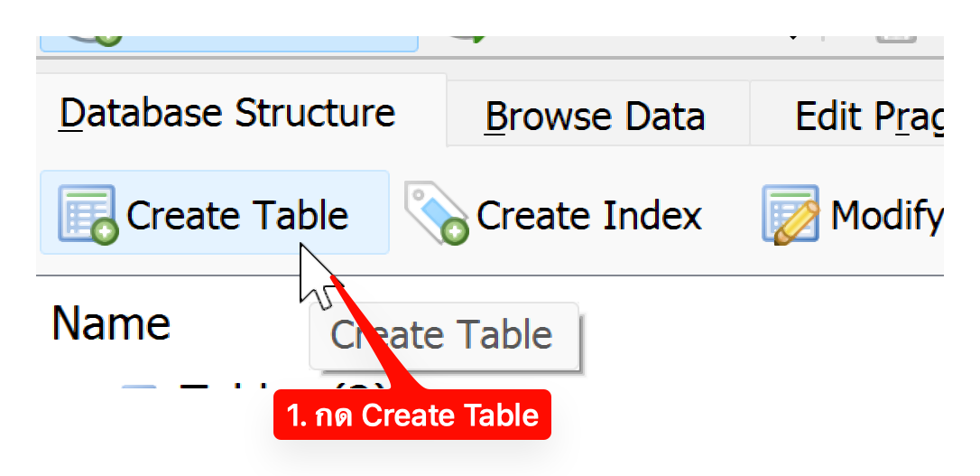
Task: Open the Browse Data tab
Action: click(x=595, y=117)
